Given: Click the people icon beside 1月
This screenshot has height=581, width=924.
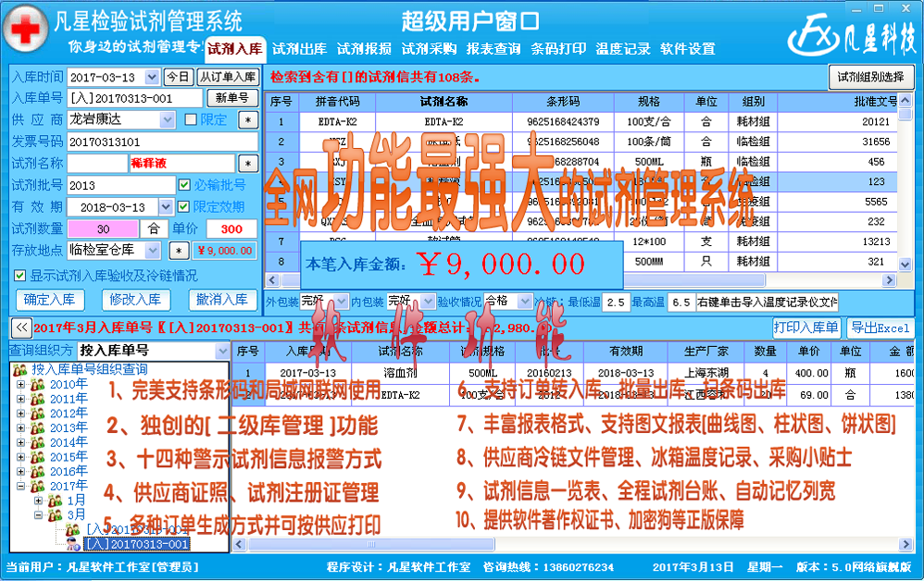Looking at the screenshot, I should coord(56,501).
